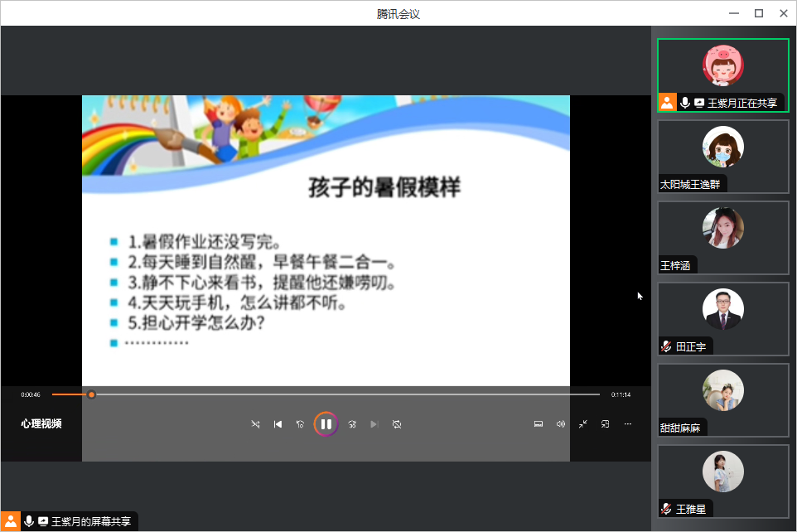Screen dimensions: 797x532
Task: Select 田正宇's avatar photo
Action: [x=722, y=309]
